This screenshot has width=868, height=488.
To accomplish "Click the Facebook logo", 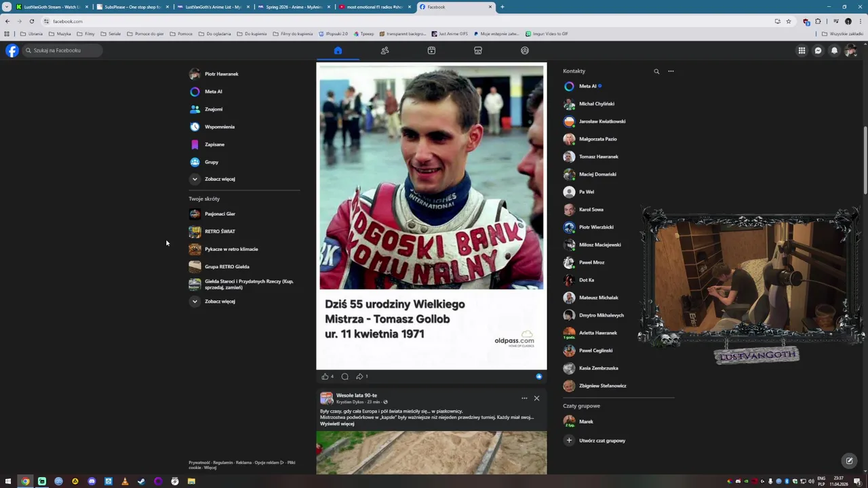I will click(12, 50).
